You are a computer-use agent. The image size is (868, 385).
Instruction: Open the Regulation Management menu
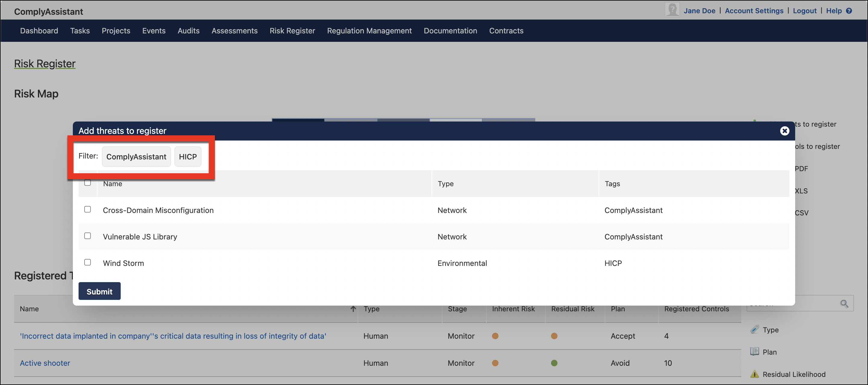369,31
